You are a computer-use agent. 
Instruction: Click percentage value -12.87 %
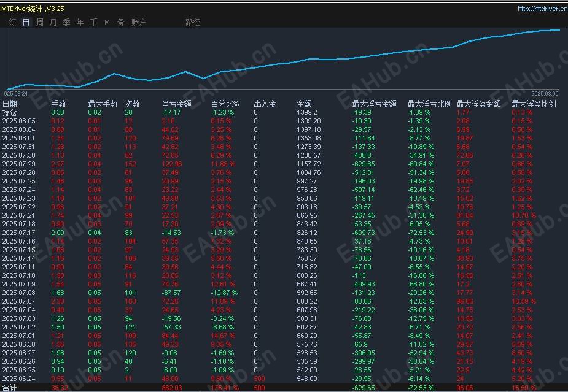click(224, 293)
